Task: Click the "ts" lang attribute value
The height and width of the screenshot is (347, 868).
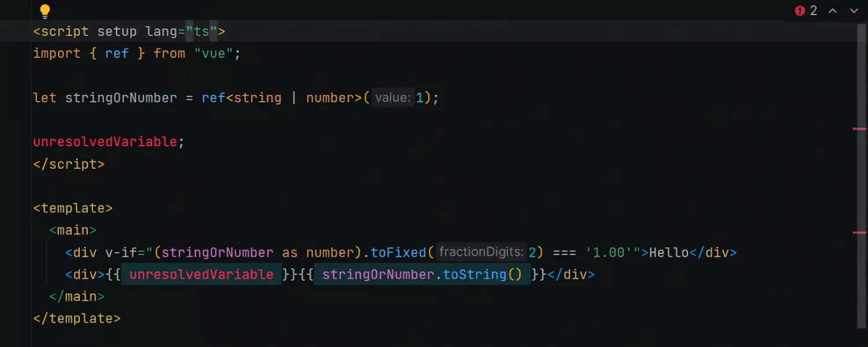Action: click(201, 31)
